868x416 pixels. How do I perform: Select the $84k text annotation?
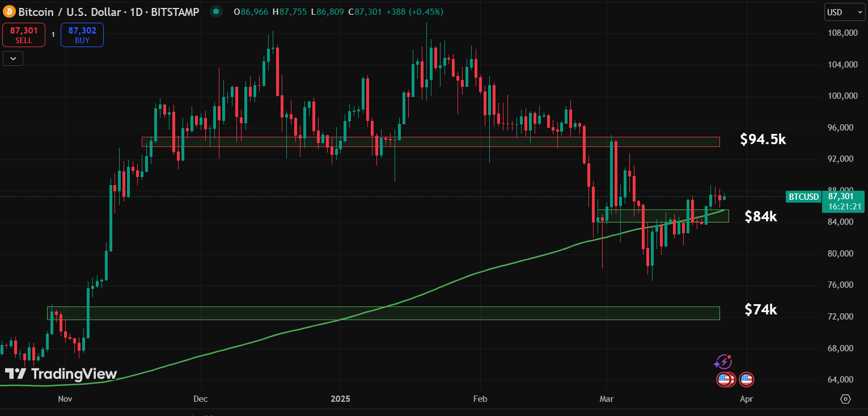(761, 216)
